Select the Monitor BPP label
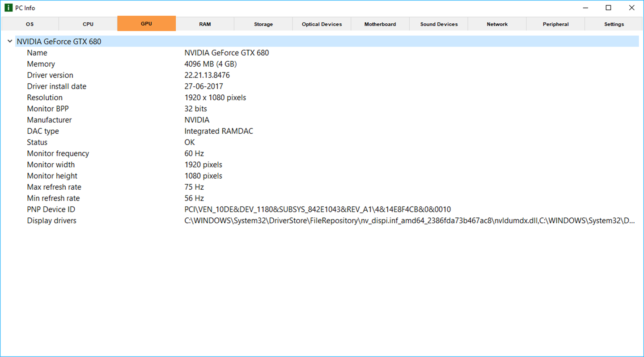Screen dimensions: 644x357 coord(48,109)
